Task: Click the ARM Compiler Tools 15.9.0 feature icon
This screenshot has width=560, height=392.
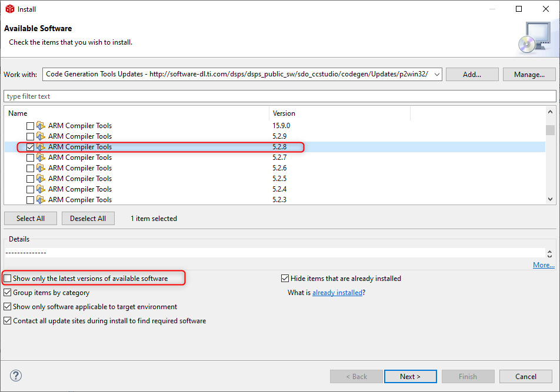Action: pos(41,126)
